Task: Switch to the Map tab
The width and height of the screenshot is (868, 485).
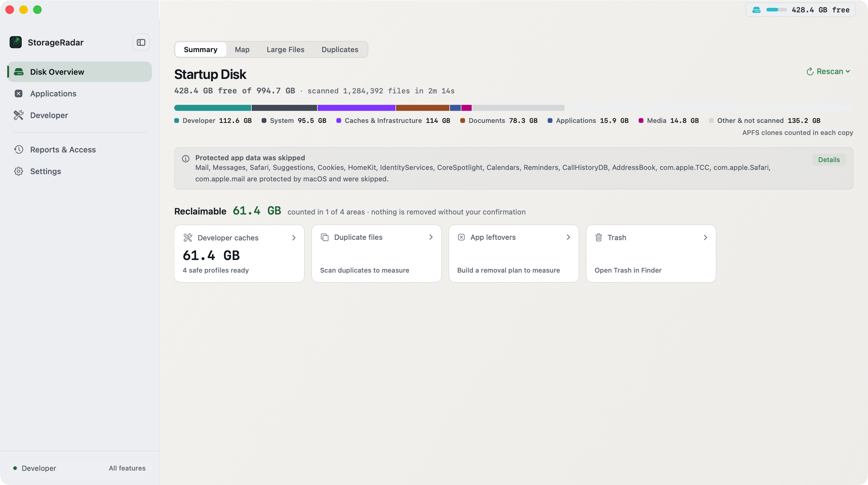Action: [x=242, y=49]
